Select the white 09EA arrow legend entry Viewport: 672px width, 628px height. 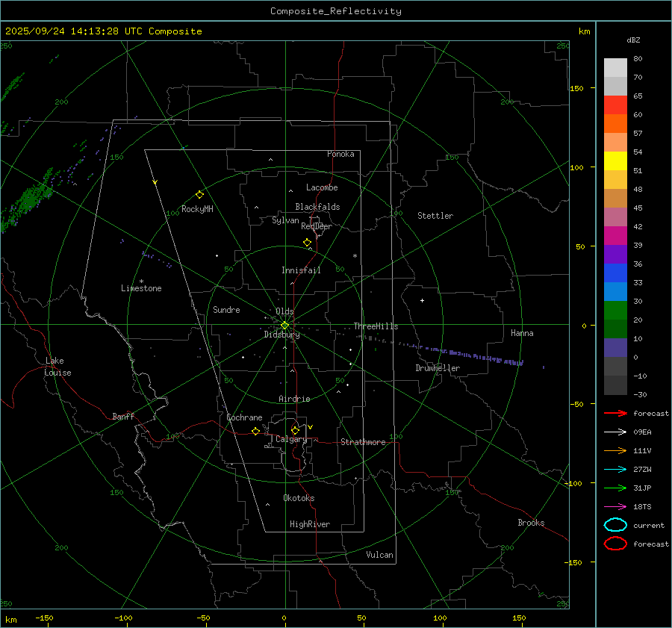(615, 432)
